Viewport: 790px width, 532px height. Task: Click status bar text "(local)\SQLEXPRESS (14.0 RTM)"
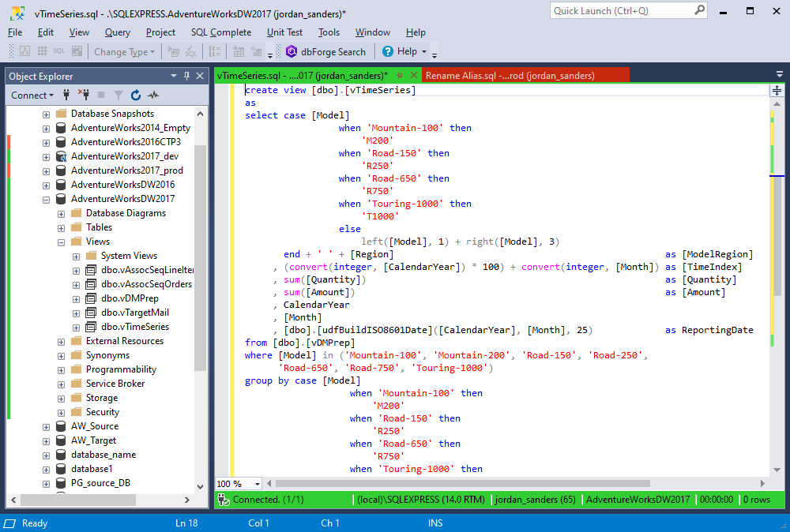click(x=421, y=500)
